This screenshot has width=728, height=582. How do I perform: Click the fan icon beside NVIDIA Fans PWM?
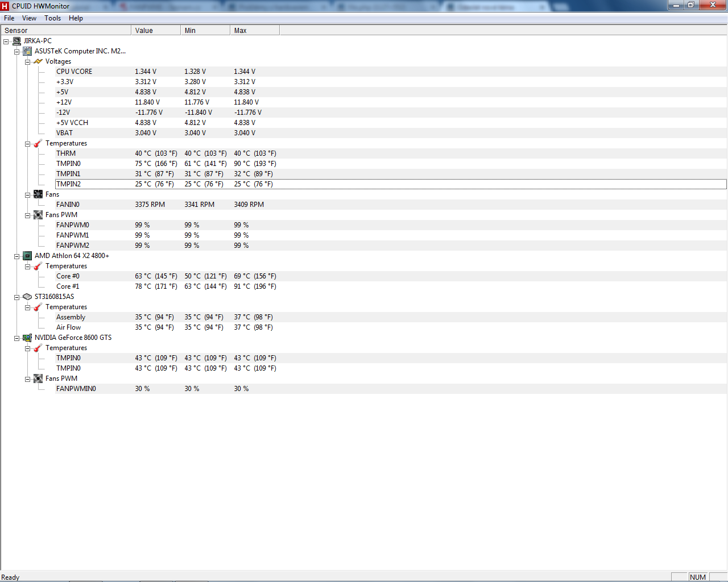(38, 379)
